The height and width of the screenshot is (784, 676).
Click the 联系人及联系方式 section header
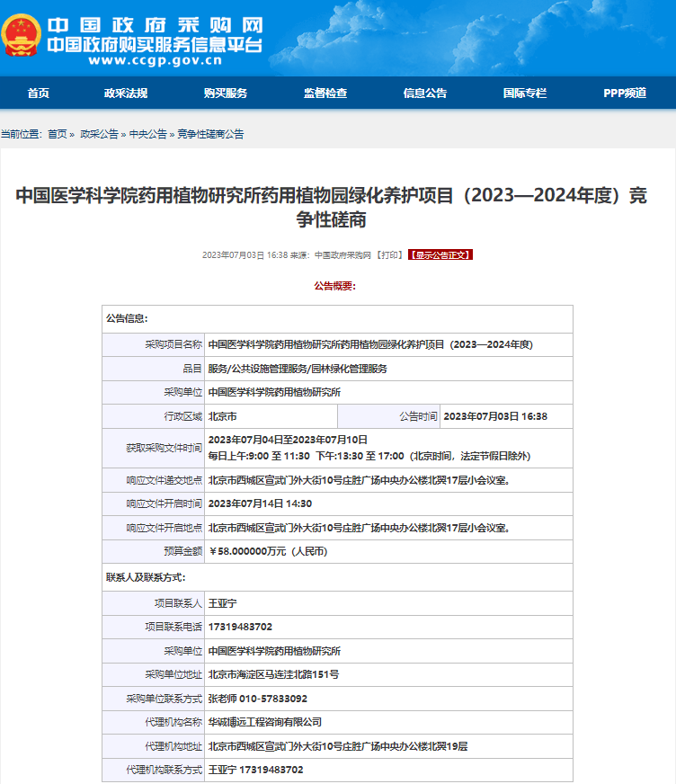(146, 577)
